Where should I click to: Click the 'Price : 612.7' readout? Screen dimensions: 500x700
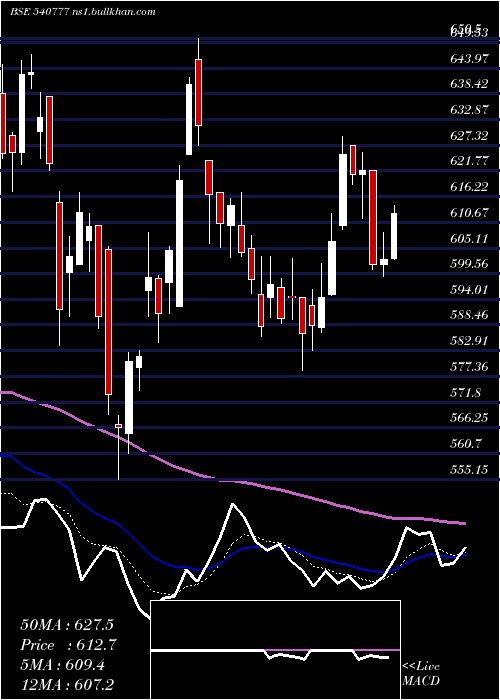(x=69, y=645)
